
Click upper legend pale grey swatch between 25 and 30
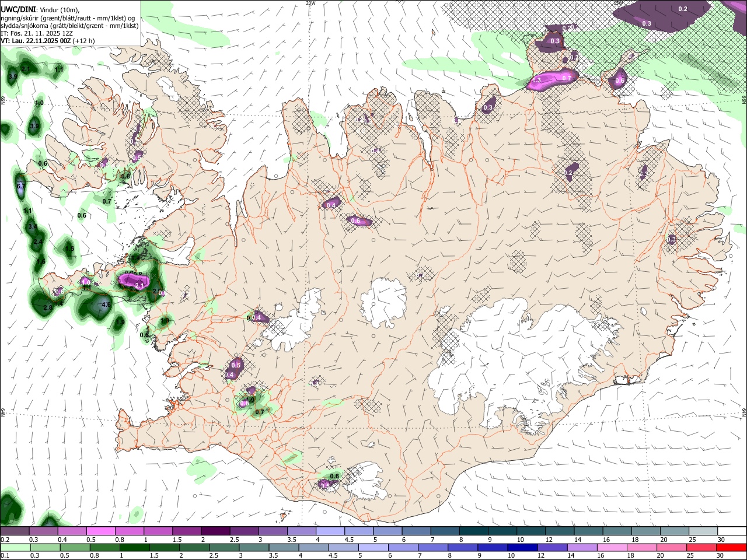click(703, 531)
